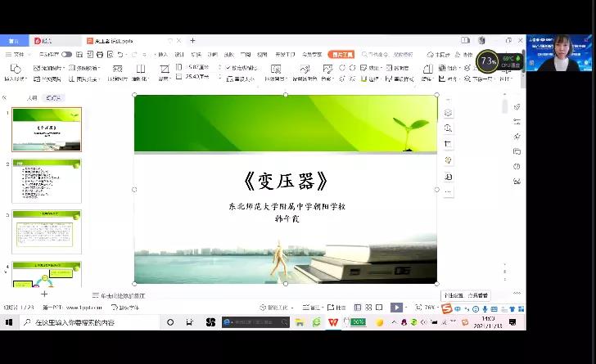Click the Print Preview icon
This screenshot has height=364, width=596.
coord(111,55)
